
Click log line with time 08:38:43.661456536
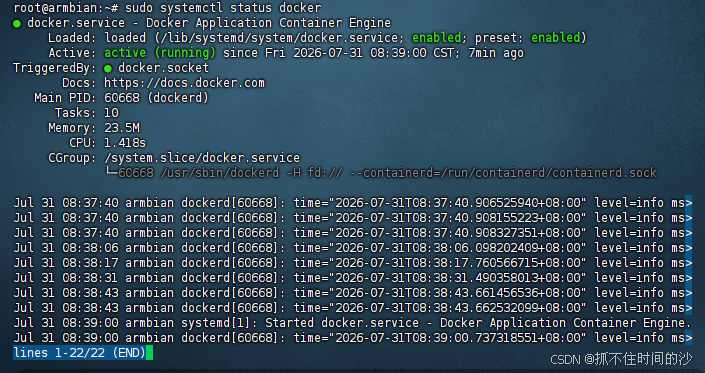click(352, 293)
